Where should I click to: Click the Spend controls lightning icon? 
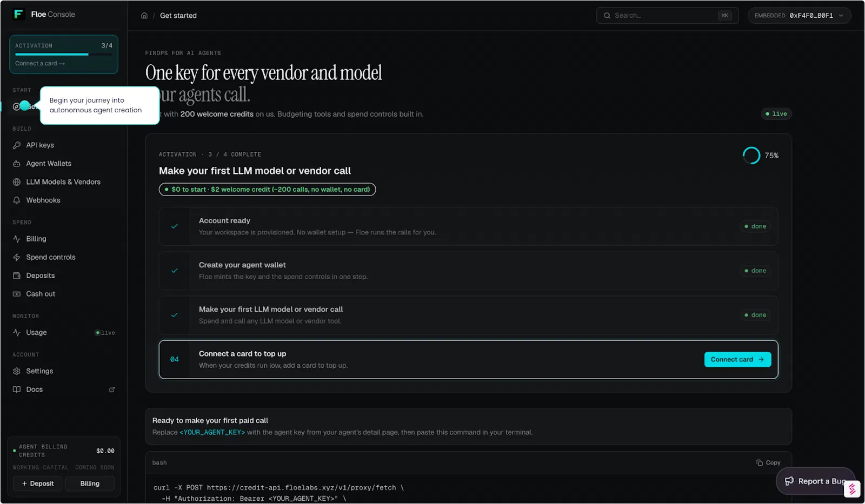click(x=17, y=257)
